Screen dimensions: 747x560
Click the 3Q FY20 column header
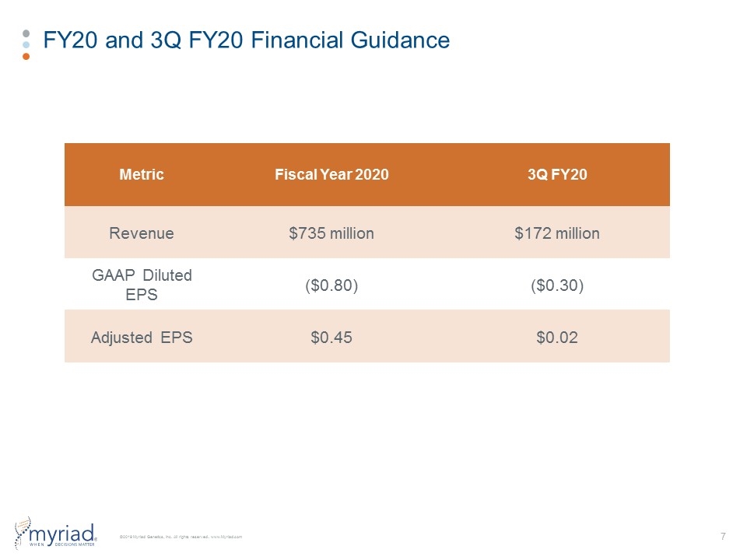pos(557,174)
